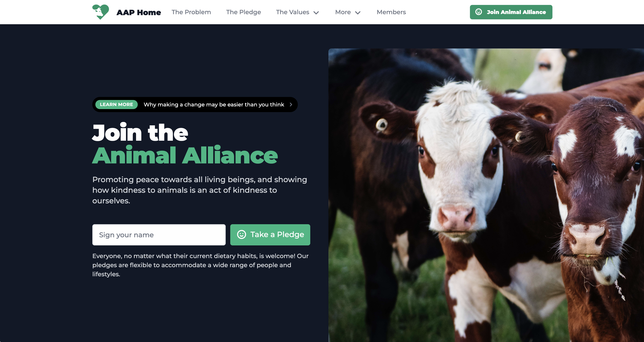Expand the More dropdown chevron
Screen dimensions: 644x342
click(x=358, y=13)
